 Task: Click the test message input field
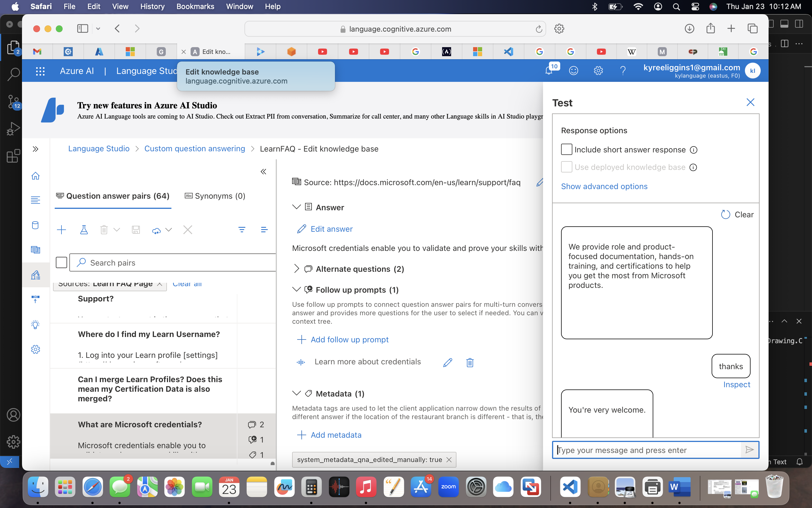pos(646,450)
